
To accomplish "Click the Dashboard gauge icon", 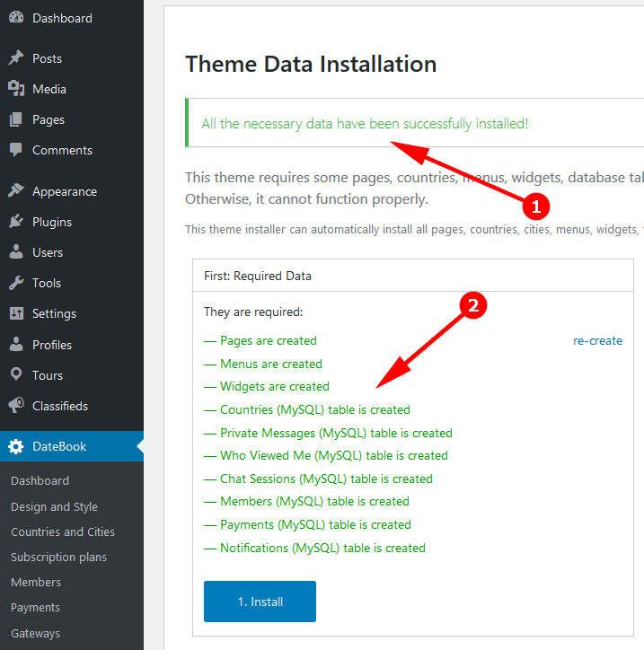I will coord(16,18).
